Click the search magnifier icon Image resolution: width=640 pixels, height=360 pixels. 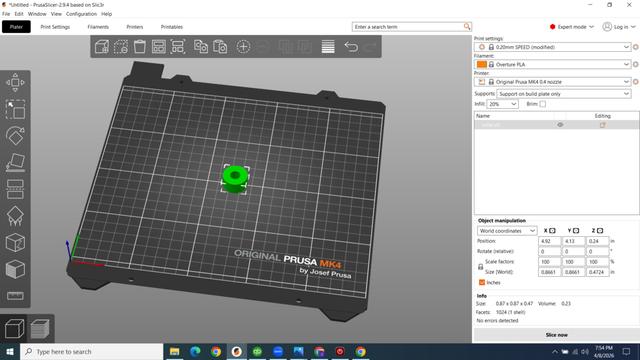[467, 27]
